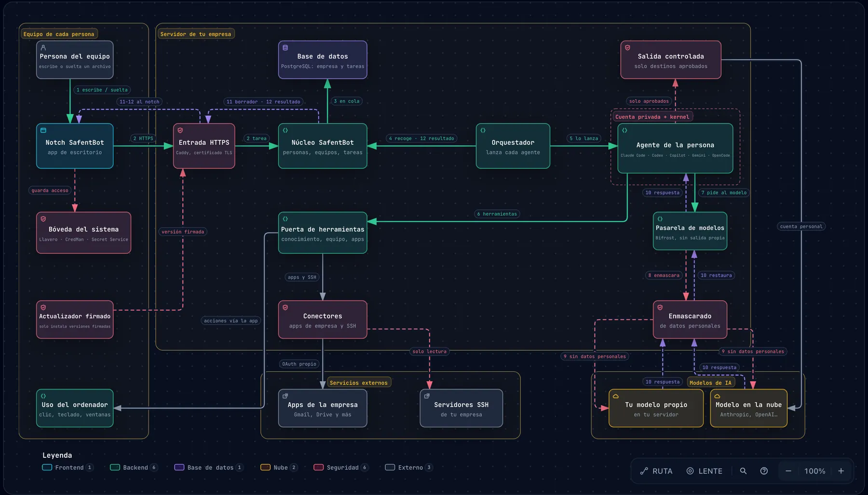Click the external icon in Apps de la empresa node
The image size is (868, 495).
pos(285,396)
